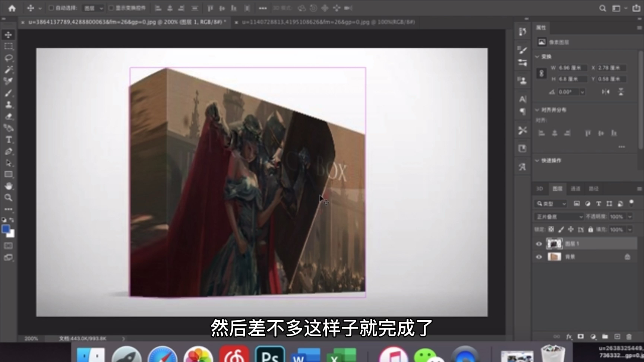This screenshot has width=644, height=362.
Task: Select the Horizontal Type tool
Action: (x=8, y=140)
